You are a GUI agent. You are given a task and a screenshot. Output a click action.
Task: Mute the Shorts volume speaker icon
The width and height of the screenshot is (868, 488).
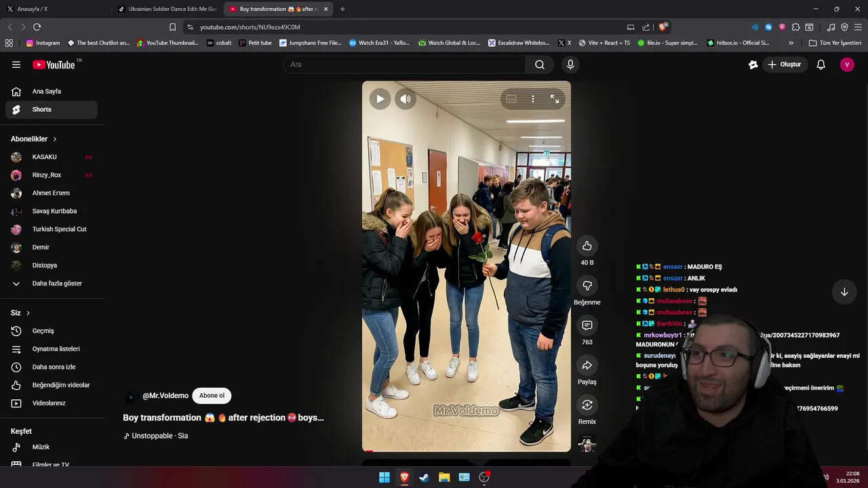tap(406, 99)
